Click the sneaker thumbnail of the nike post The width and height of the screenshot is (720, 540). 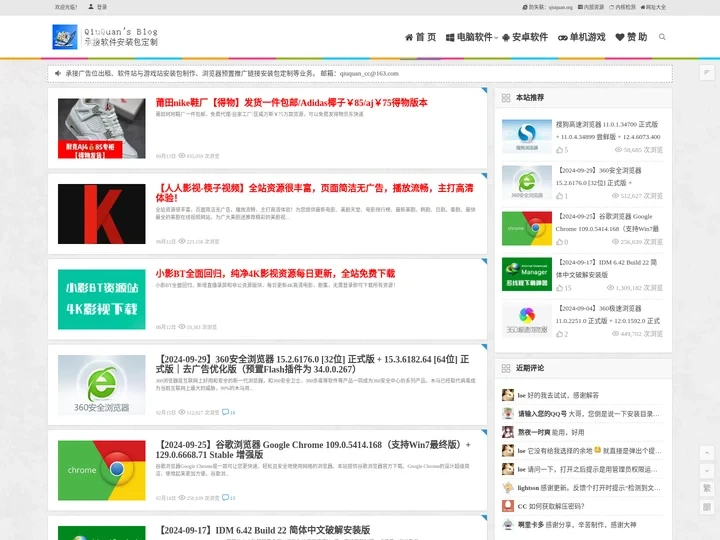click(x=101, y=128)
